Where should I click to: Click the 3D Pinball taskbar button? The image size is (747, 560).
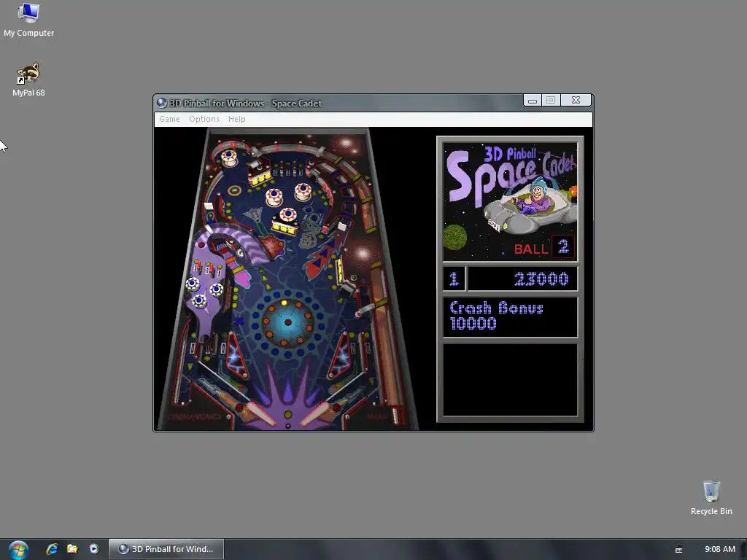pos(166,549)
